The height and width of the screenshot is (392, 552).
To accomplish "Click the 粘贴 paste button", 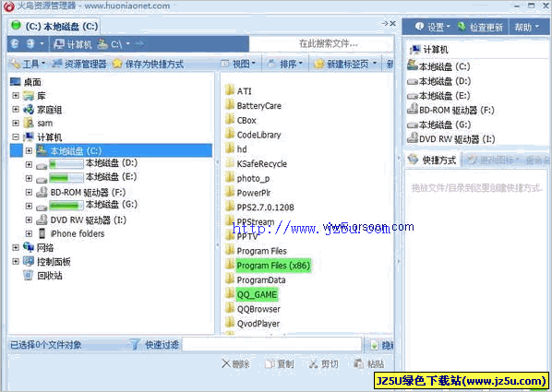I will coord(369,363).
